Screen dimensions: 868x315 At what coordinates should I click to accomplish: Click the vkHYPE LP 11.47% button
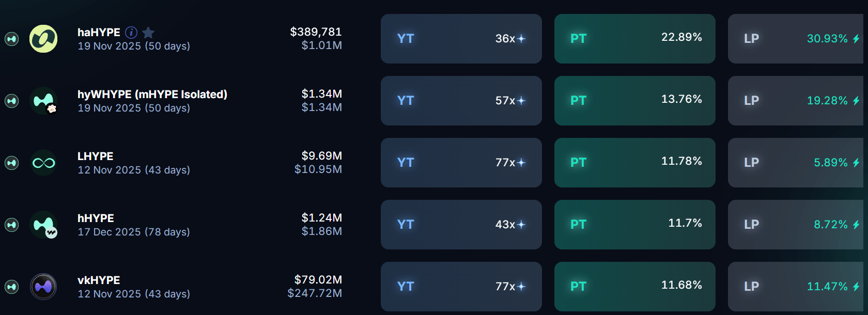click(x=796, y=287)
